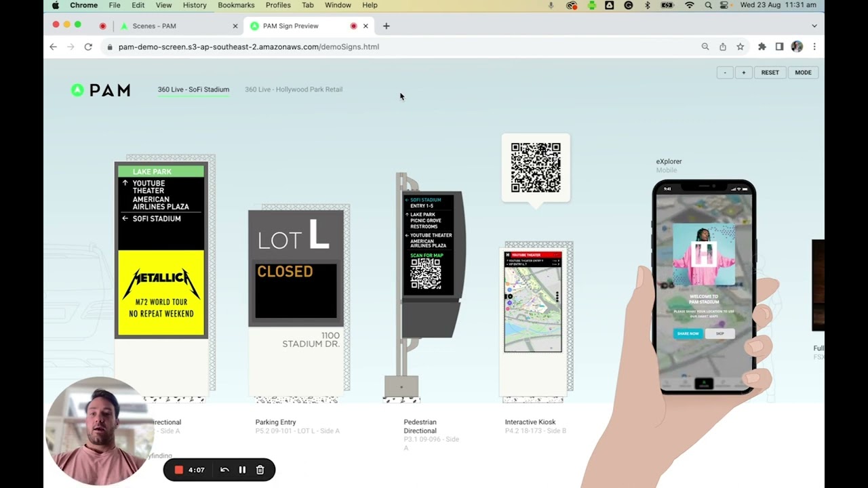Viewport: 868px width, 488px height.
Task: Open Chrome extensions puzzle icon
Action: click(x=762, y=47)
